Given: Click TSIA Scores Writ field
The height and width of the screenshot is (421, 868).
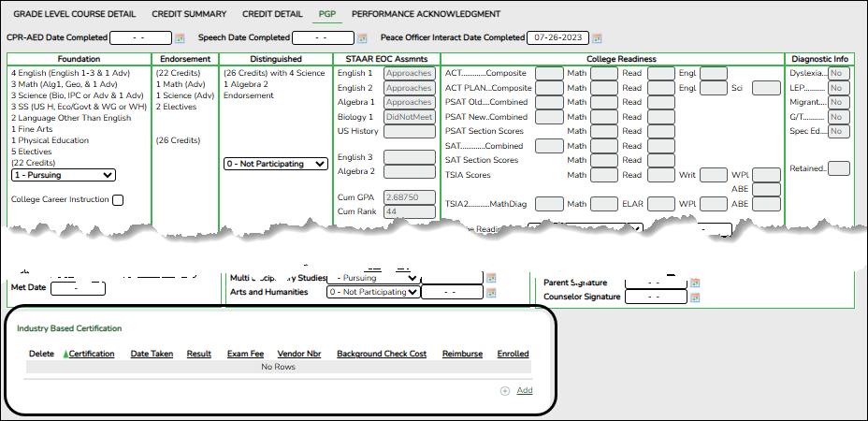Looking at the screenshot, I should 713,175.
